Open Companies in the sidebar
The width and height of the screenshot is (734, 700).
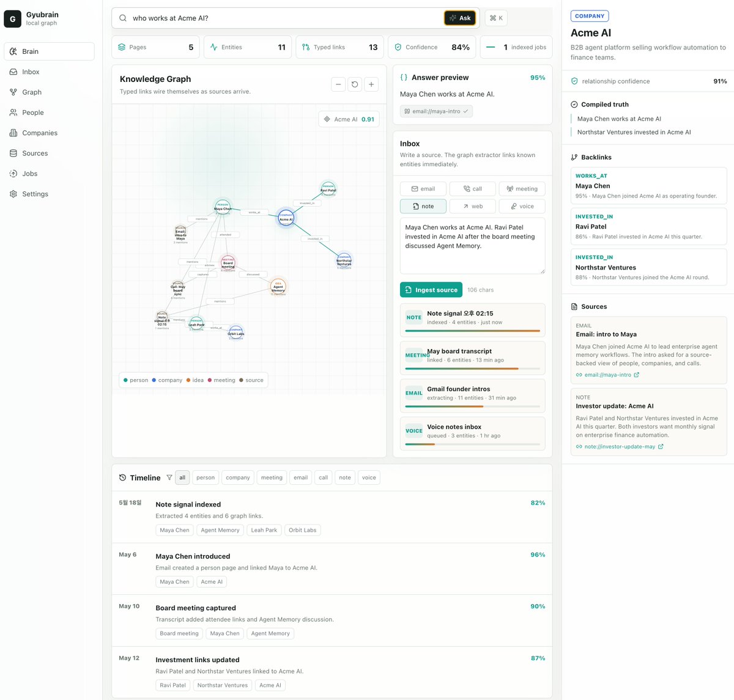(x=49, y=133)
